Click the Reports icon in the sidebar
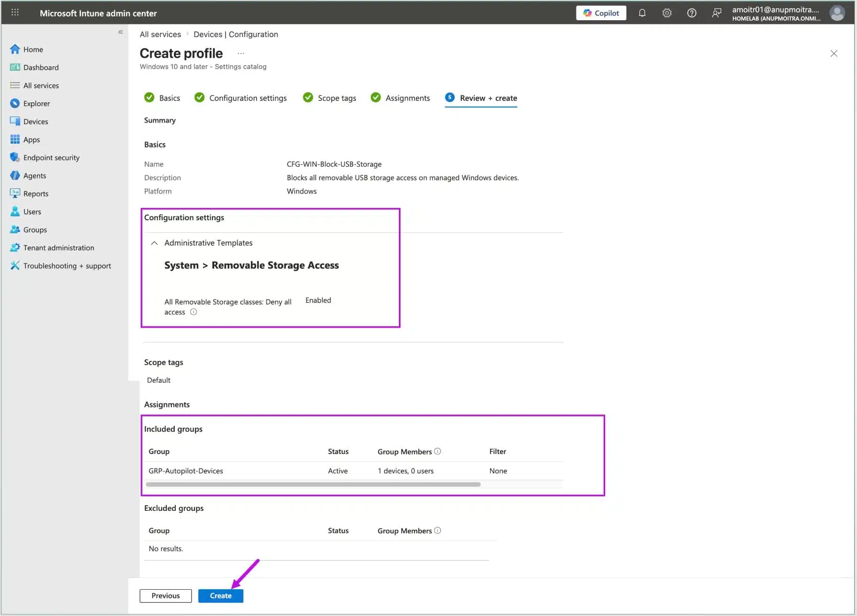Screen dimensions: 857x616 15,193
